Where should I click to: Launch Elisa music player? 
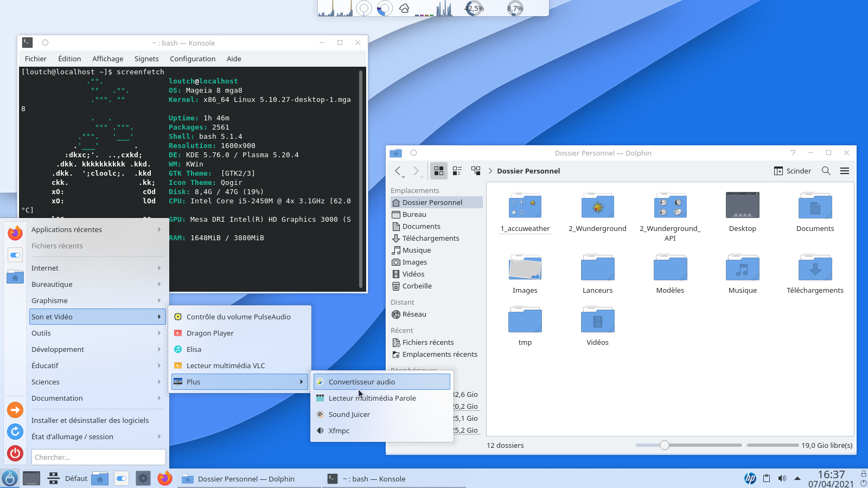point(240,349)
